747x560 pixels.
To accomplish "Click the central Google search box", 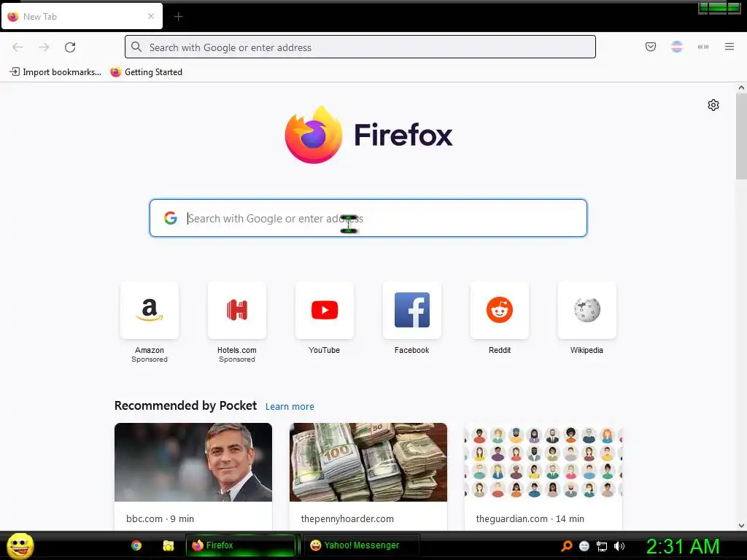I will tap(368, 218).
